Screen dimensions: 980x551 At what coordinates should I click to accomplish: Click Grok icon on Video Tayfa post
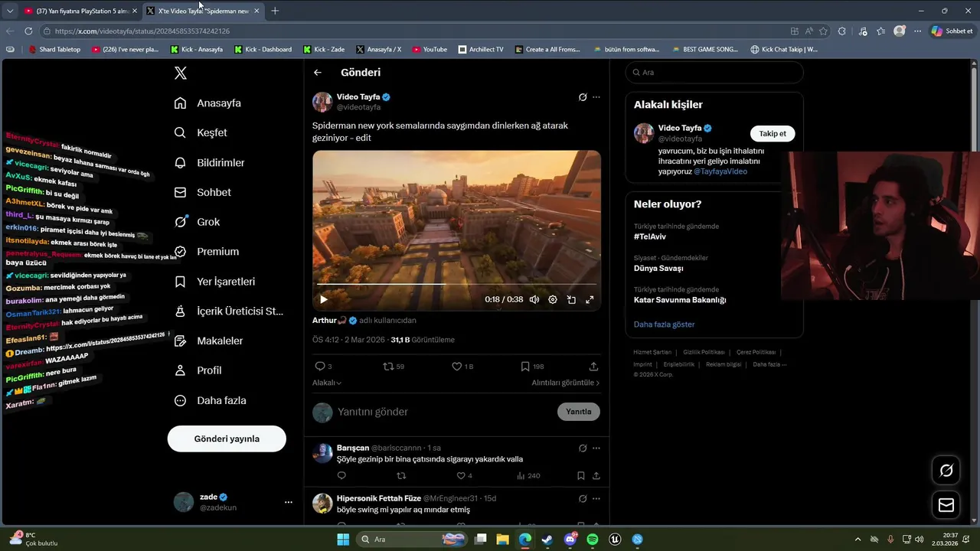point(583,97)
